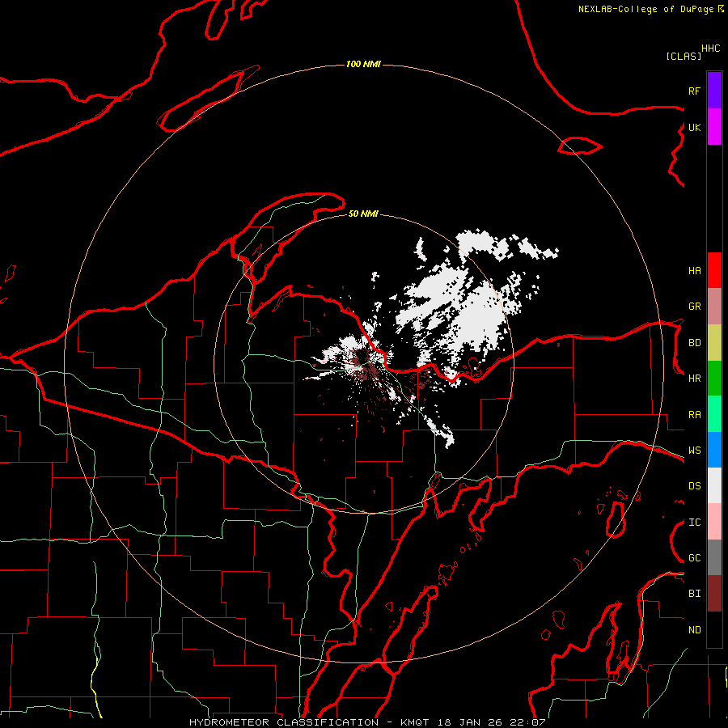
Task: Click the [CLAS] units label
Action: (684, 56)
